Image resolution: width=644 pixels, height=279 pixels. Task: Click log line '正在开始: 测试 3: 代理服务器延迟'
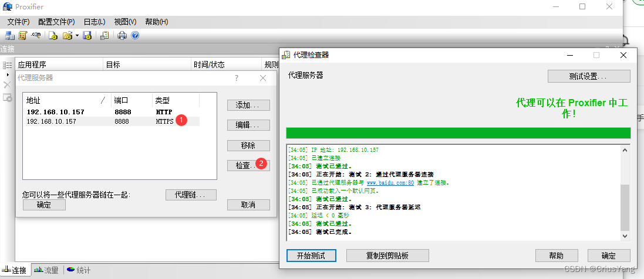pos(355,207)
